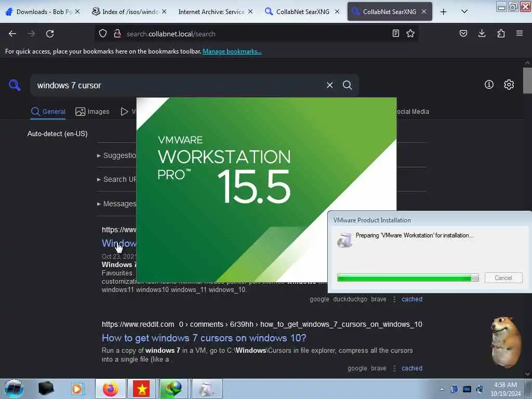Expand the Search URL section
Viewport: 532px width, 399px height.
click(x=116, y=179)
